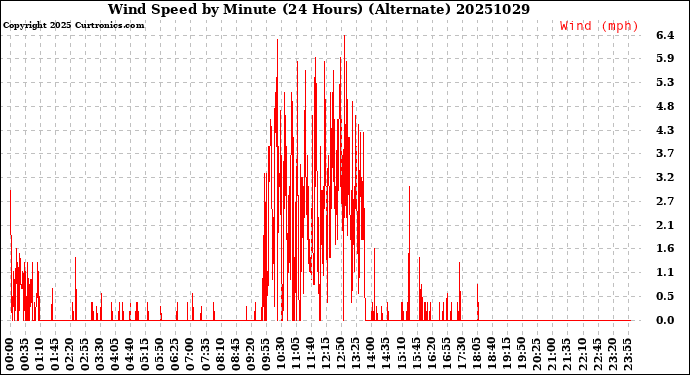
Task: Click the 00:35 time label on x-axis
Action: (x=25, y=355)
